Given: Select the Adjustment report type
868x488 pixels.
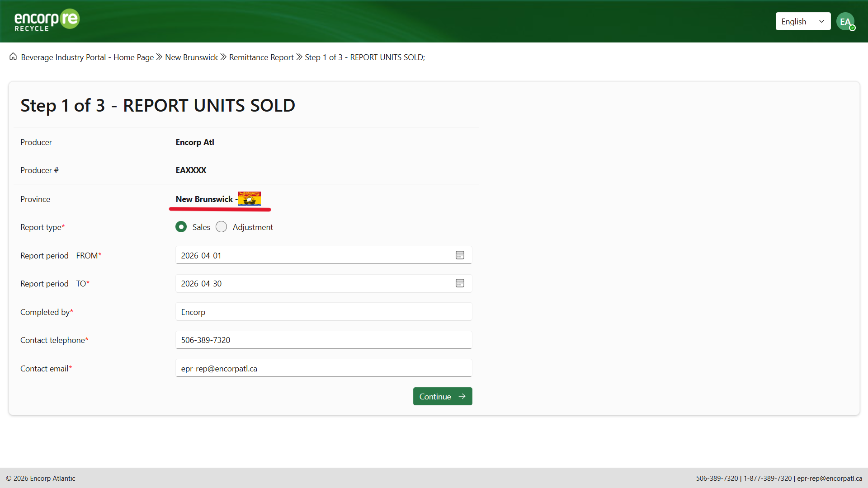Looking at the screenshot, I should tap(222, 227).
